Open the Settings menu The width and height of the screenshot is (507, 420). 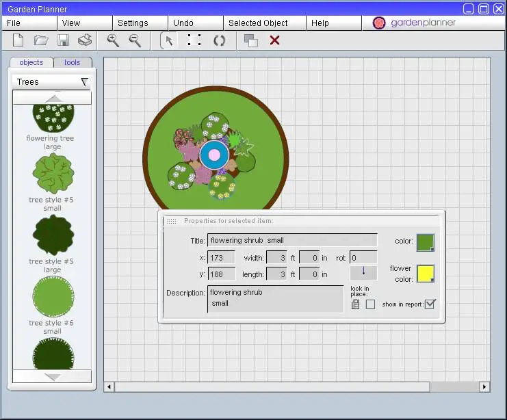[140, 23]
